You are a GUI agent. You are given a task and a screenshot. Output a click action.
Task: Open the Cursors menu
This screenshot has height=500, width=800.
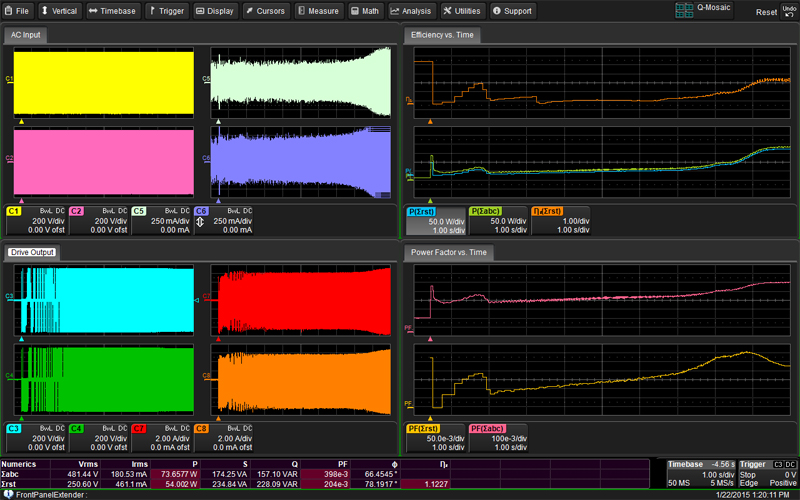pos(265,11)
